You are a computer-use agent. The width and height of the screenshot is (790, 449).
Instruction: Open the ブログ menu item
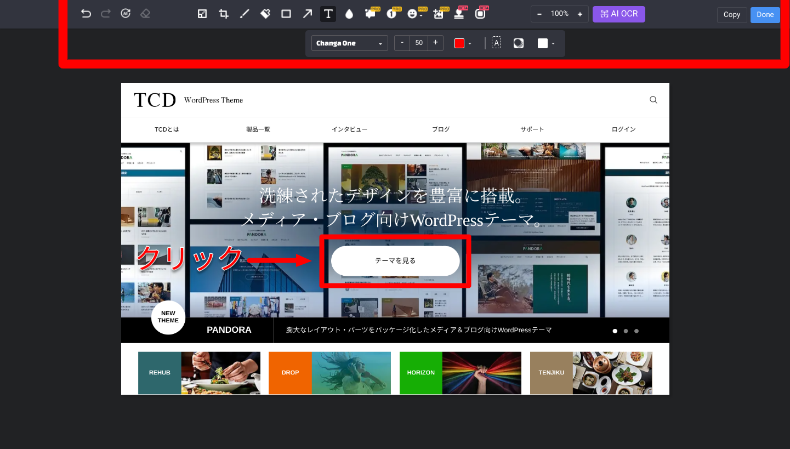pyautogui.click(x=441, y=130)
